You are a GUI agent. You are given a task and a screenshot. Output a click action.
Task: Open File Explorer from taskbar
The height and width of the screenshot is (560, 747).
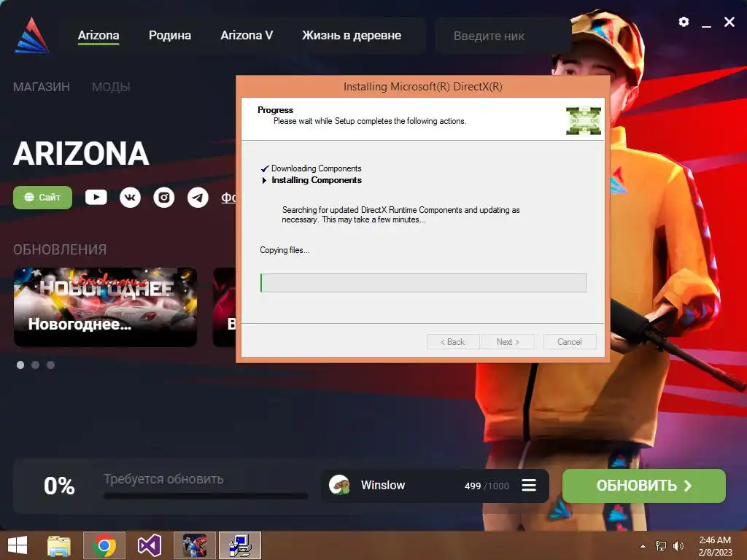tap(59, 545)
